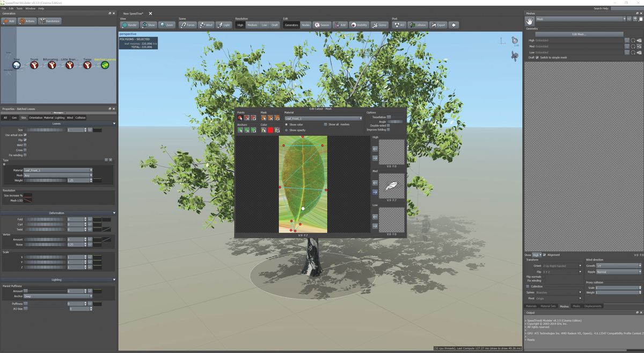
Task: Click the AO icon in Post toolbar
Action: [397, 25]
